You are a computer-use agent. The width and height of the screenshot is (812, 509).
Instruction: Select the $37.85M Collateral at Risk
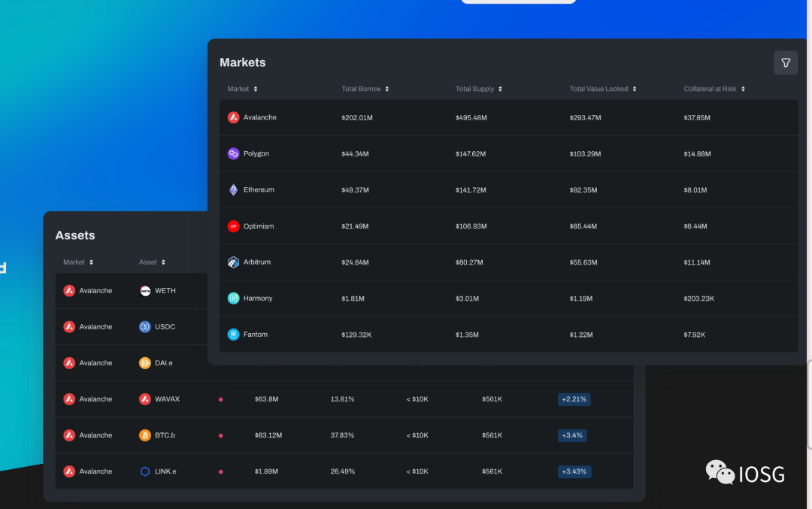(697, 118)
